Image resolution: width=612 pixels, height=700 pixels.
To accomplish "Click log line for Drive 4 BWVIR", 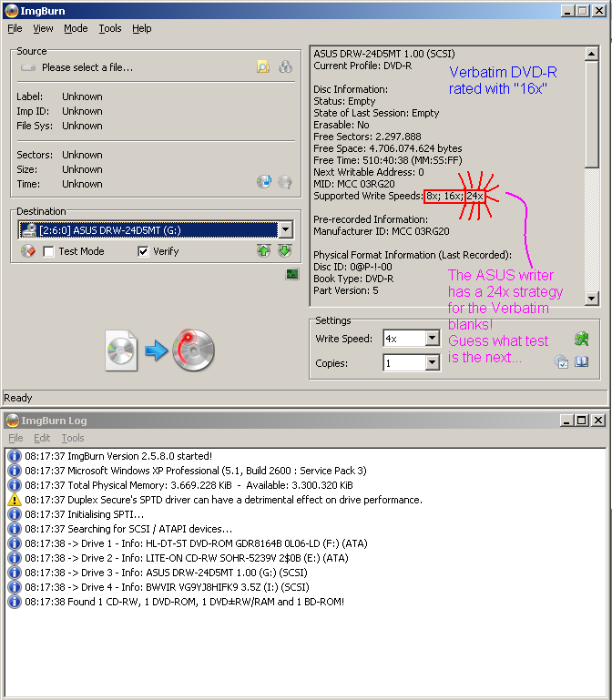I will [x=167, y=587].
